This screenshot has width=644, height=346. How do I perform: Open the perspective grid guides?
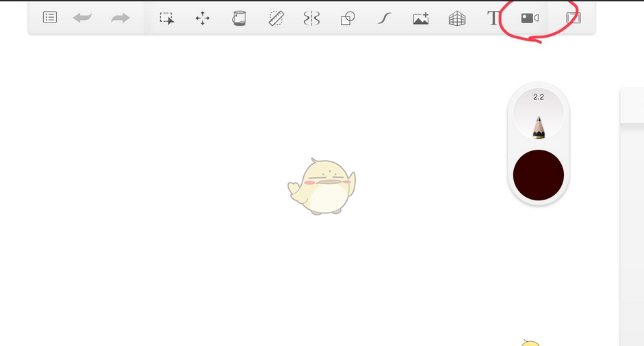457,18
